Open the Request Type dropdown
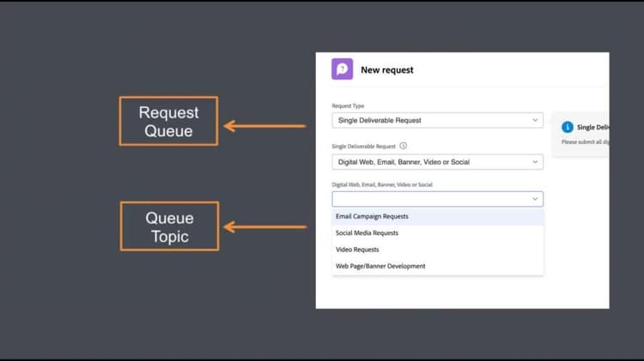The height and width of the screenshot is (361, 644). (x=437, y=120)
